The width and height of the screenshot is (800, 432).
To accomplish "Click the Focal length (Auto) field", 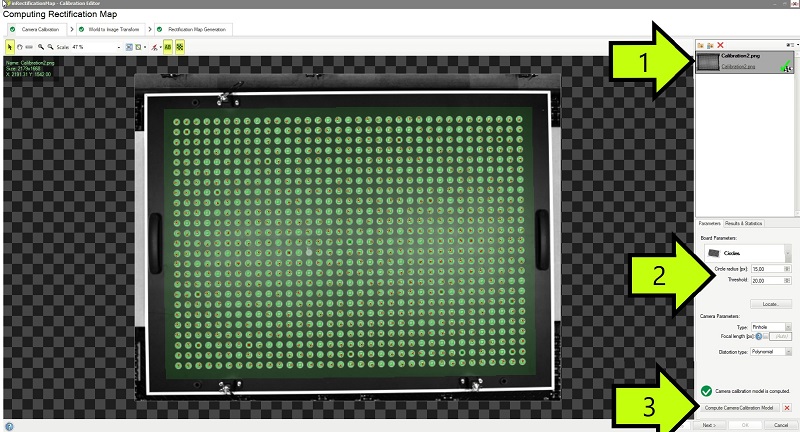I will point(781,337).
